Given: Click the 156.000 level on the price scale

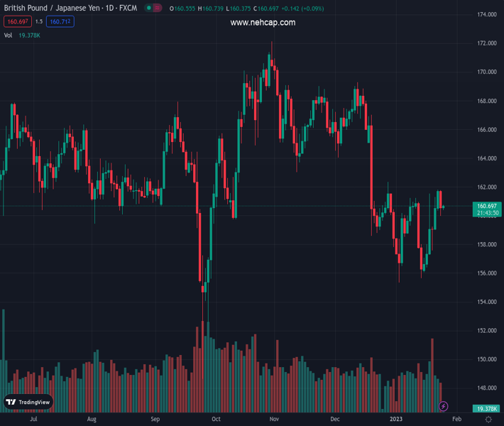Looking at the screenshot, I should pos(486,273).
